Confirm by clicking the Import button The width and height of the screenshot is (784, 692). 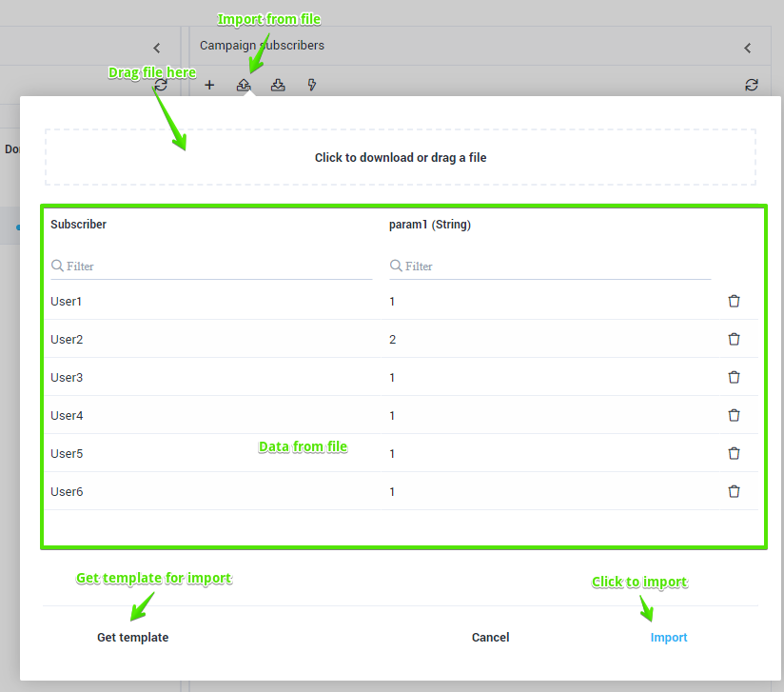(x=669, y=638)
